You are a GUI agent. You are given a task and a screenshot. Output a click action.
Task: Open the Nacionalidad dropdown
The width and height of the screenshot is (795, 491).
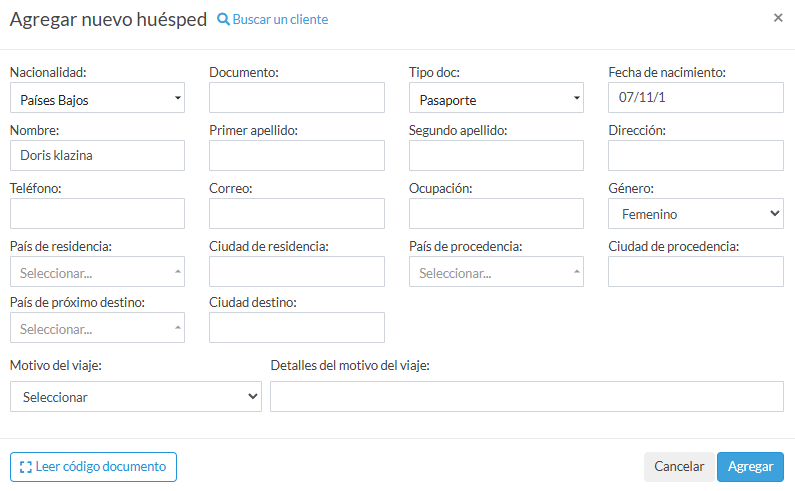coord(97,98)
